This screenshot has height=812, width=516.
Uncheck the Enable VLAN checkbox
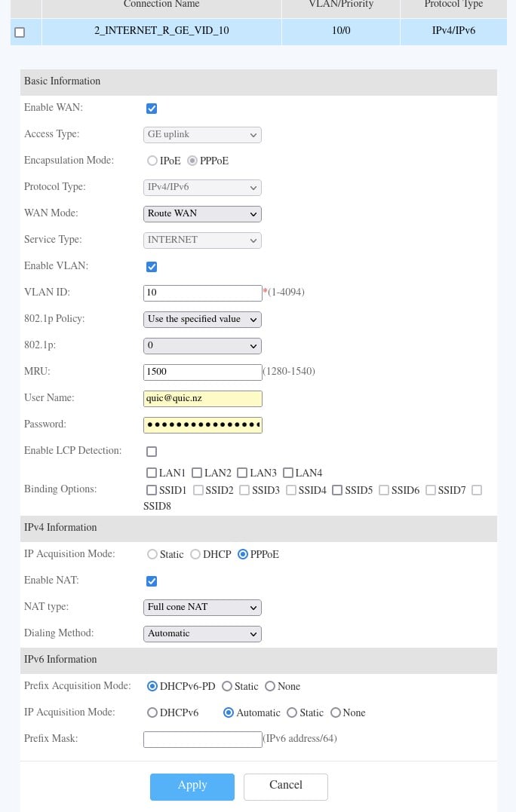pyautogui.click(x=152, y=267)
